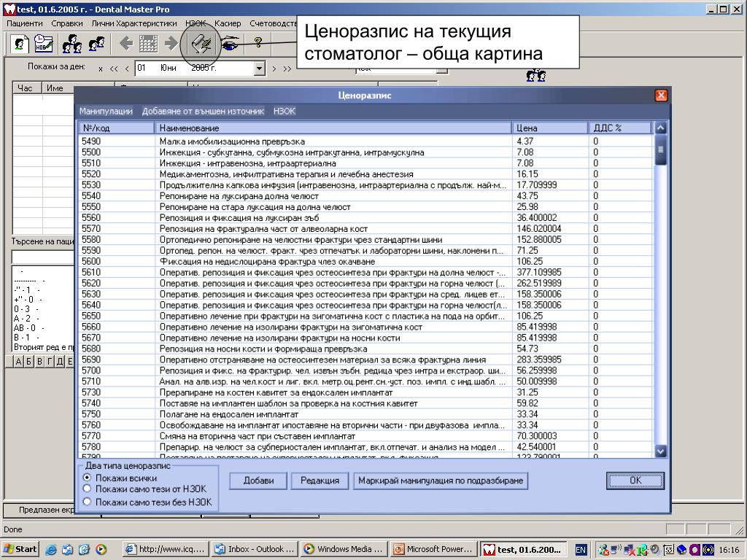This screenshot has width=747, height=560.
Task: Select row 5600 Фиксация на недислоцирана фрактура
Action: pyautogui.click(x=366, y=261)
